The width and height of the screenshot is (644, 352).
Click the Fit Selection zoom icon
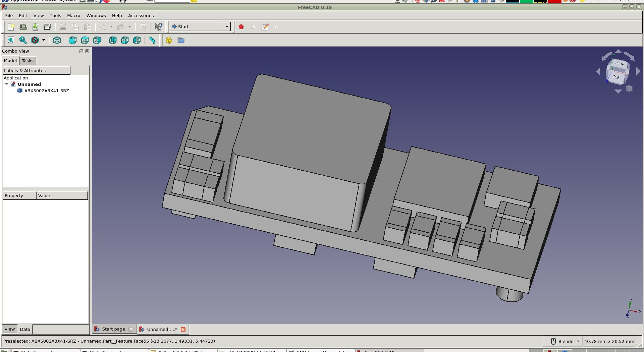[23, 40]
